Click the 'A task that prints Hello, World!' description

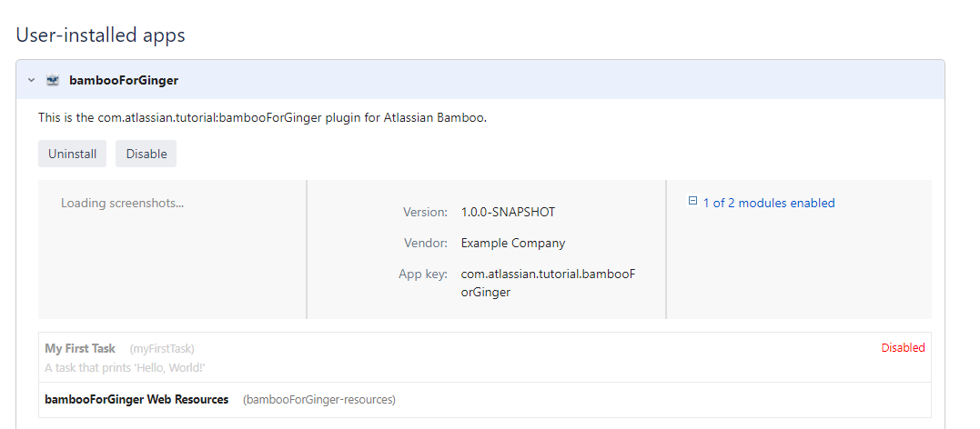(x=126, y=368)
